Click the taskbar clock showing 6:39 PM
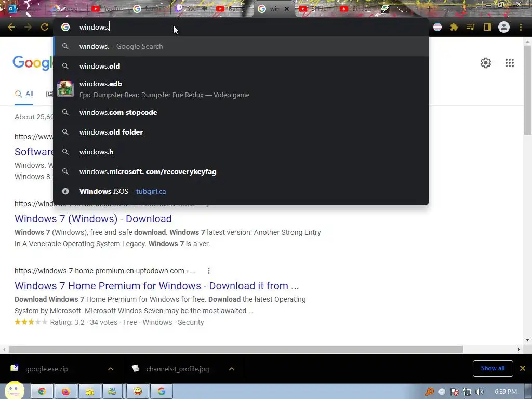Viewport: 532px width, 399px height. pos(506,392)
